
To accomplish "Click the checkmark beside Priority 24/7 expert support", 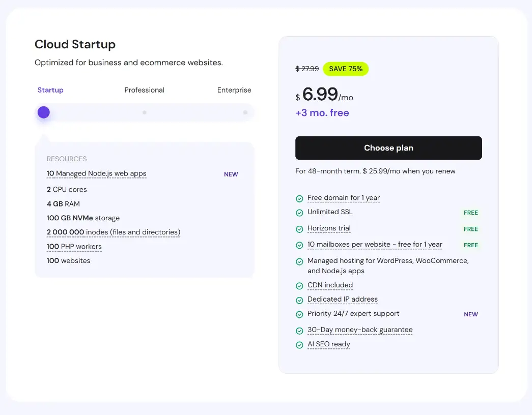I will 299,314.
